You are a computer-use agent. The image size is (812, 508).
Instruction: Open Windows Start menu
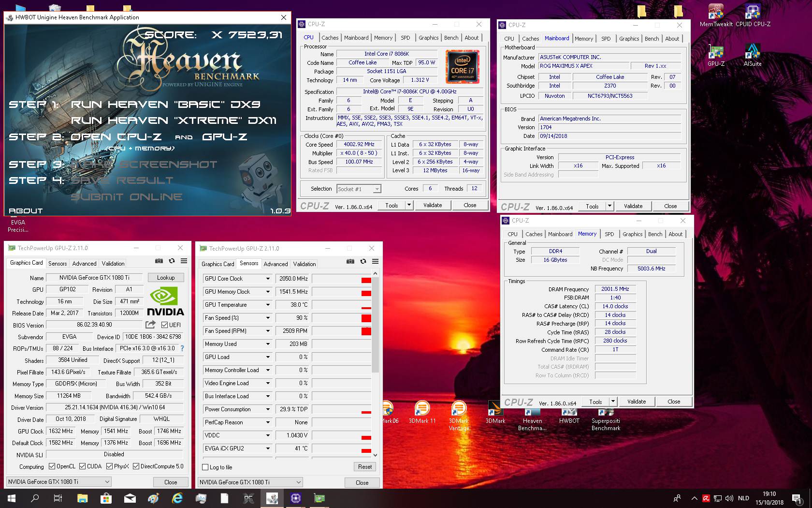tap(12, 498)
